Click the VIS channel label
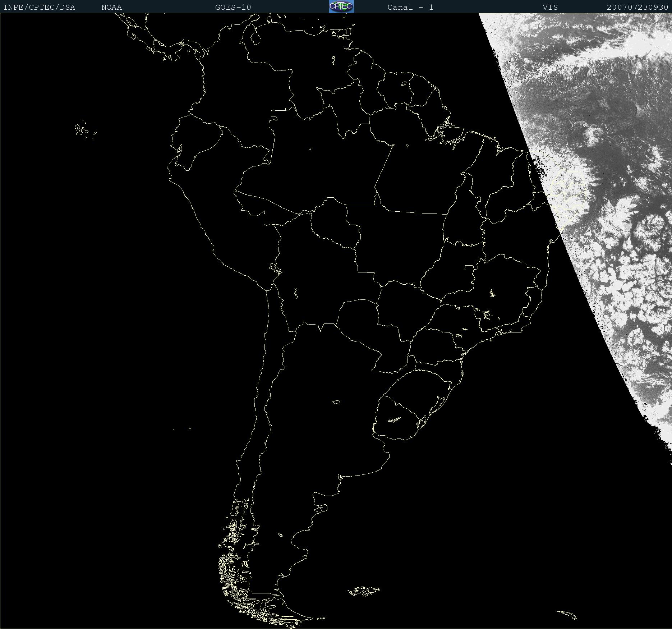This screenshot has height=629, width=672. 550,7
